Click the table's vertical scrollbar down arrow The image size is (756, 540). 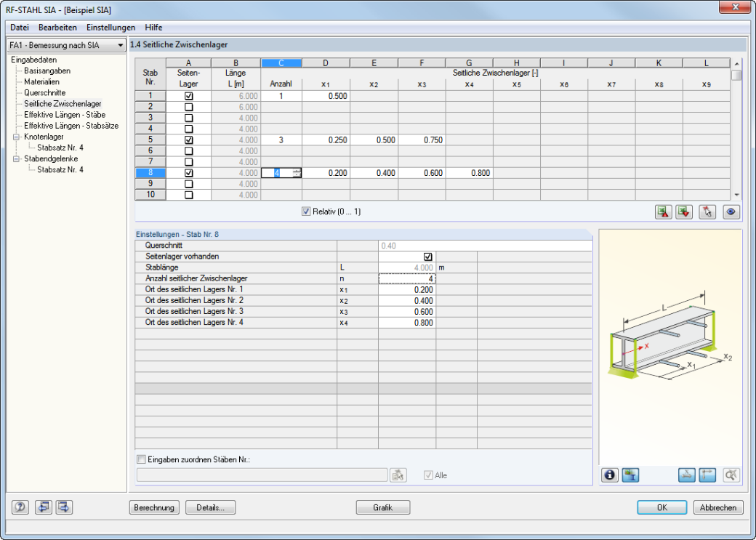[736, 196]
